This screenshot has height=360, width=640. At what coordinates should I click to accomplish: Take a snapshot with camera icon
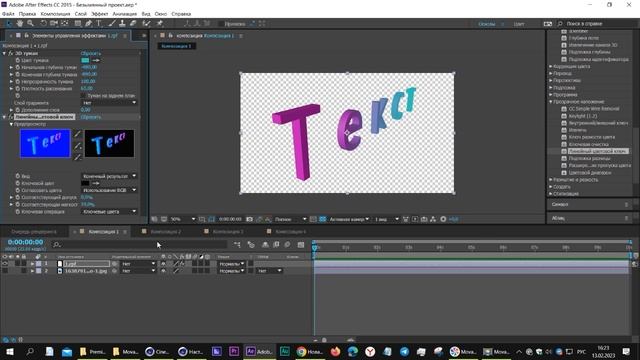coord(249,219)
